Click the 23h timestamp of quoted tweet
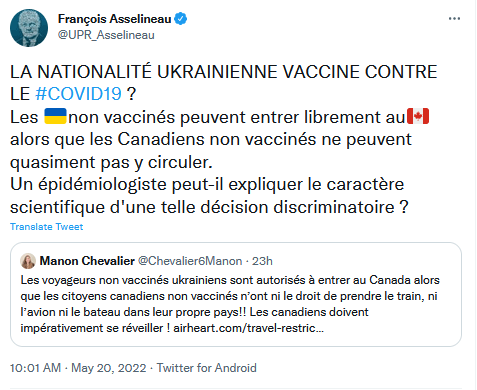Image resolution: width=477 pixels, height=390 pixels. coord(262,261)
